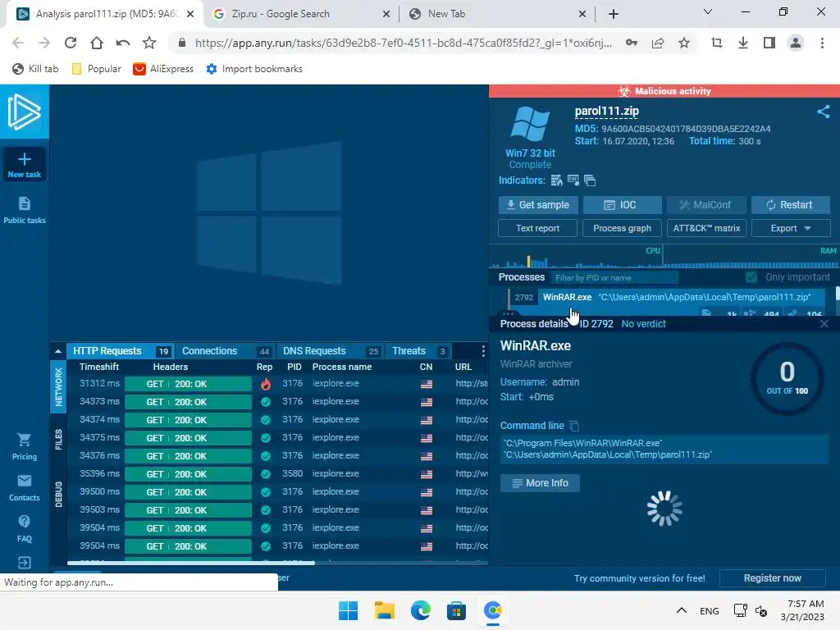Start a New task
Image resolution: width=840 pixels, height=630 pixels.
(x=24, y=164)
